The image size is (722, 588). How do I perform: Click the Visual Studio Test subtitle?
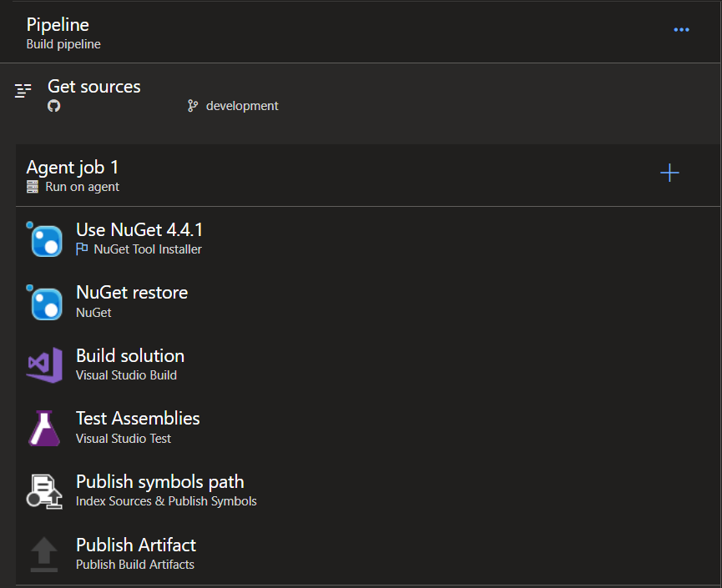(124, 439)
